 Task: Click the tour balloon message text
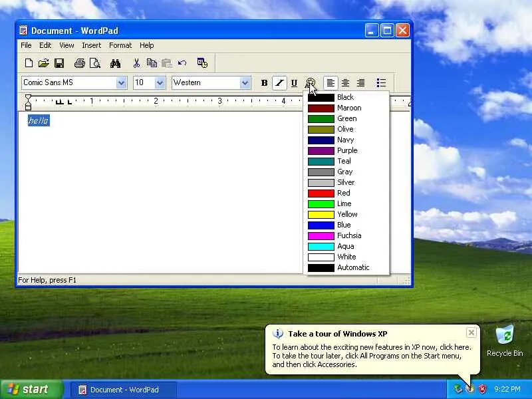[x=372, y=356]
